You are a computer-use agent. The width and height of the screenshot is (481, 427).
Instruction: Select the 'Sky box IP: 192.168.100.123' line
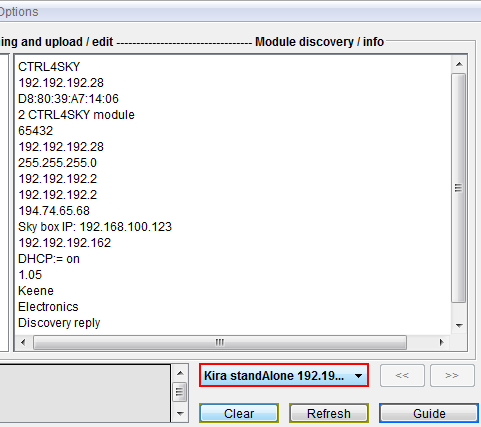(x=95, y=227)
